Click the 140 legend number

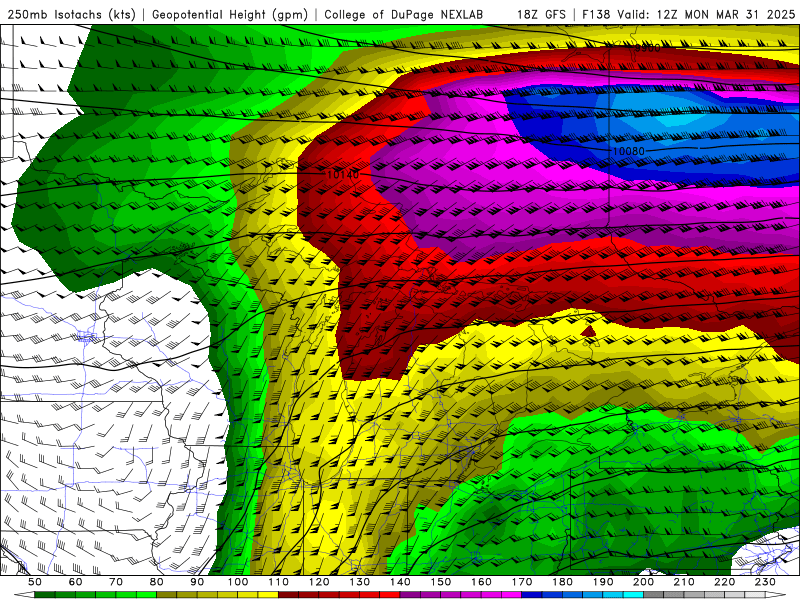pos(400,582)
